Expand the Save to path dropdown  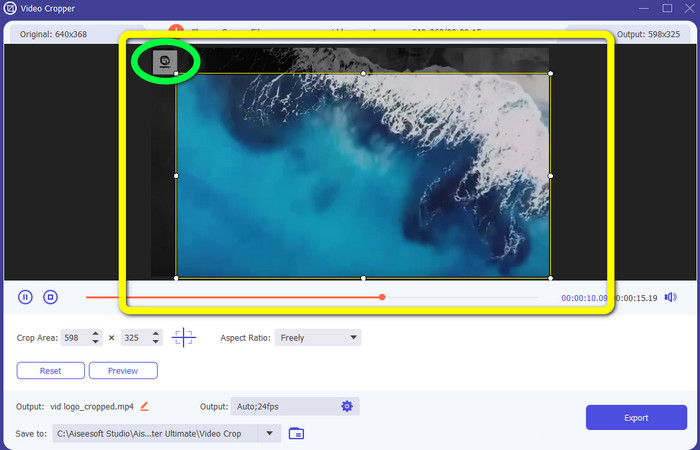[269, 433]
